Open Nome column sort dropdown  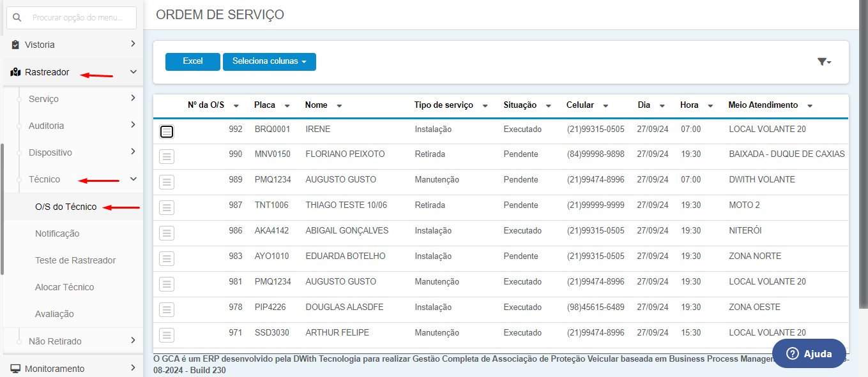coord(339,106)
